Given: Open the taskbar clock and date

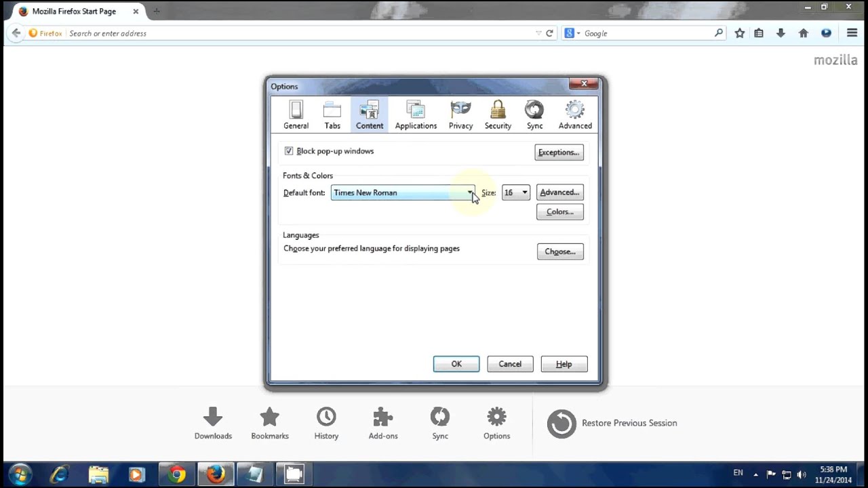Looking at the screenshot, I should click(833, 474).
